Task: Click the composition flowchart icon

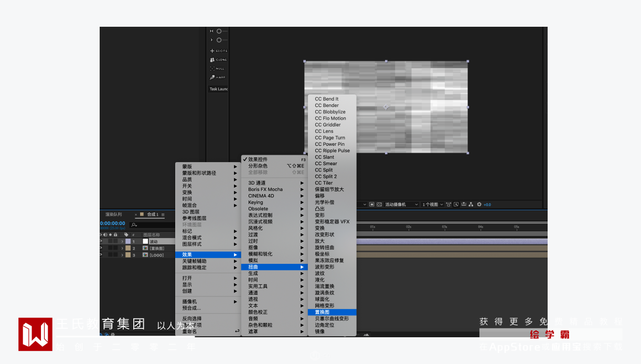Action: 471,205
